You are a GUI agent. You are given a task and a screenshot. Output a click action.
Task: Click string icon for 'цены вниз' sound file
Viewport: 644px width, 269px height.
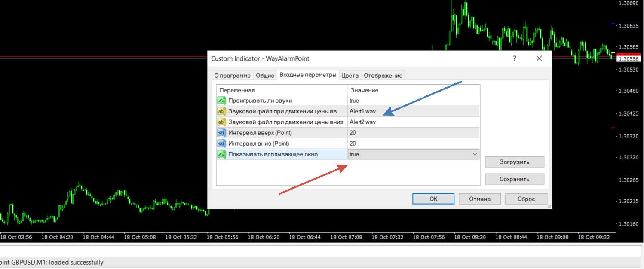click(222, 122)
